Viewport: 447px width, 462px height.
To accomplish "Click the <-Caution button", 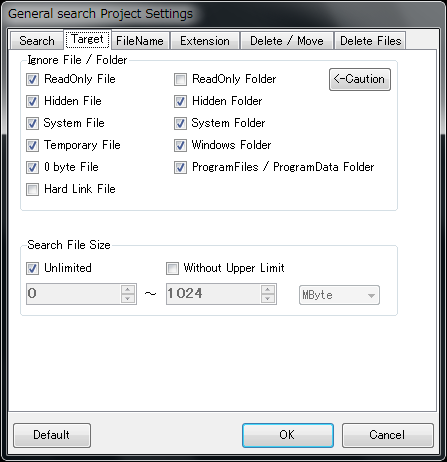I will click(360, 79).
